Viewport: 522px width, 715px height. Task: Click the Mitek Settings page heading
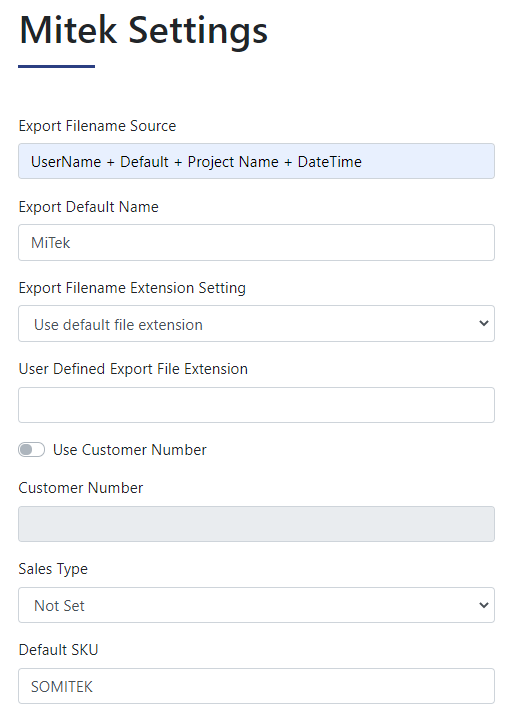[x=143, y=30]
